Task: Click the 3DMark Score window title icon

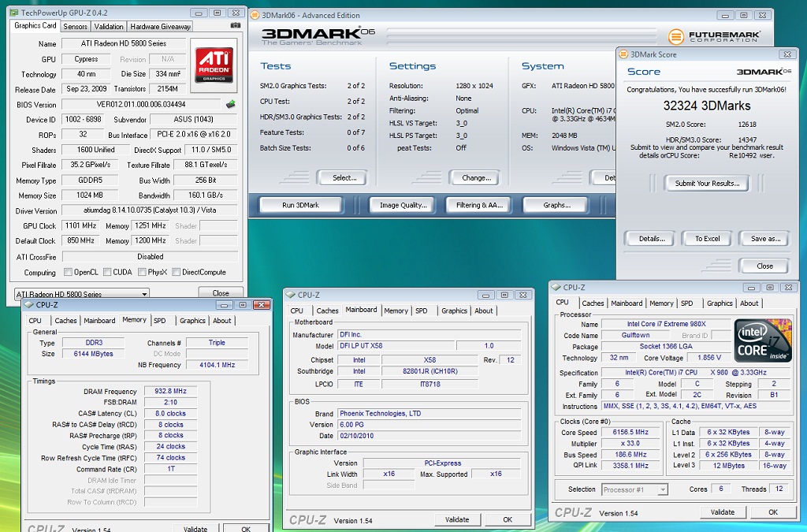Action: pos(624,54)
